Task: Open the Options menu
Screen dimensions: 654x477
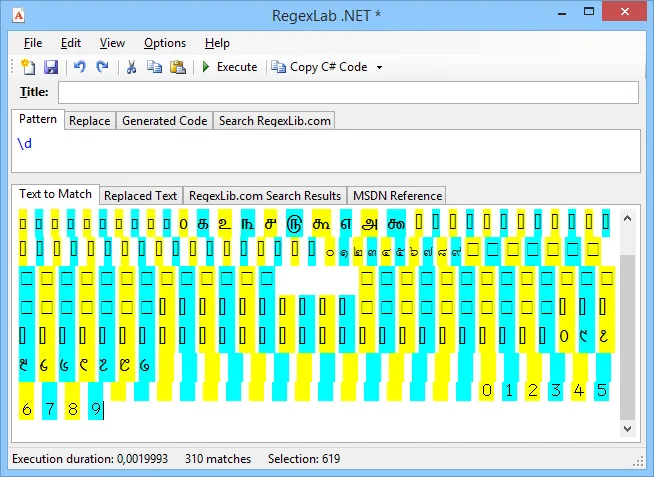Action: tap(165, 43)
